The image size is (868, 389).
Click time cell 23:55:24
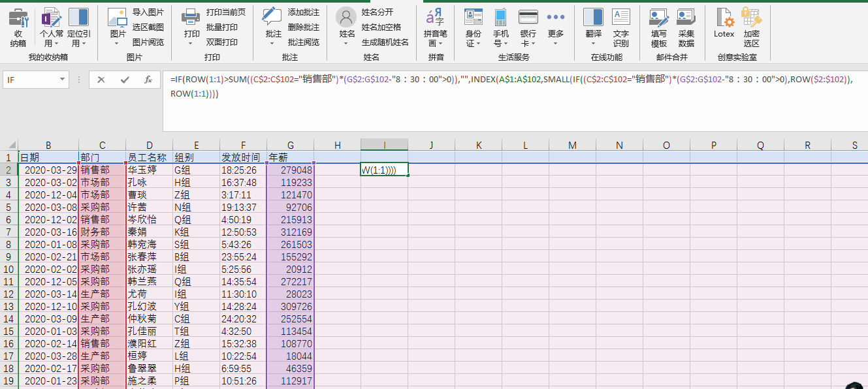(x=243, y=257)
